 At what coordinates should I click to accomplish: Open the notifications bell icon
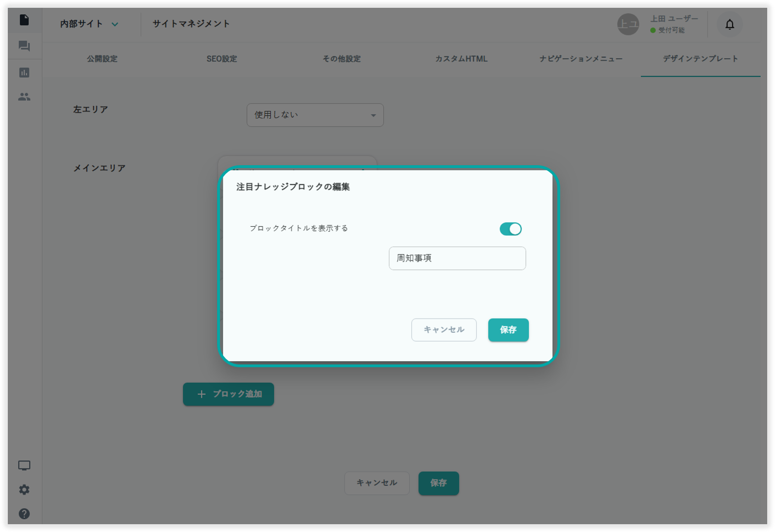tap(730, 24)
